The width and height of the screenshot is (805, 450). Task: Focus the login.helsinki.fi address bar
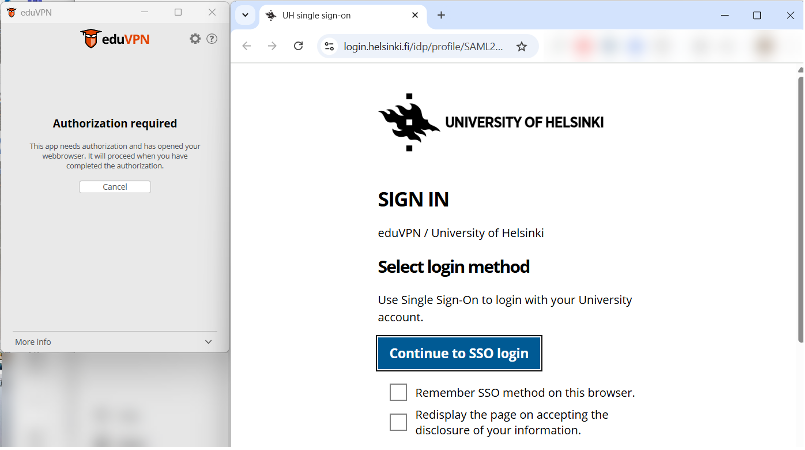423,47
